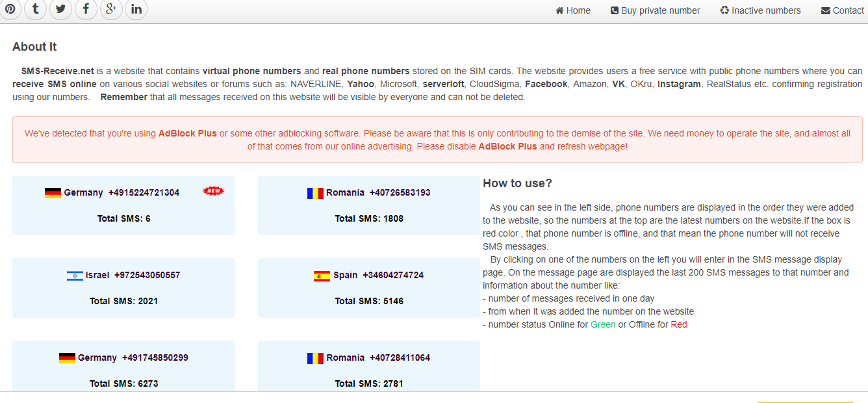Open Germany number +4915224721304

tap(144, 193)
